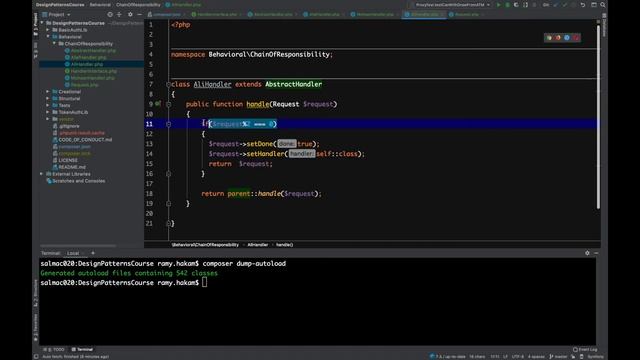This screenshot has width=640, height=360.
Task: Open the Structure tool window side button
Action: point(36,294)
